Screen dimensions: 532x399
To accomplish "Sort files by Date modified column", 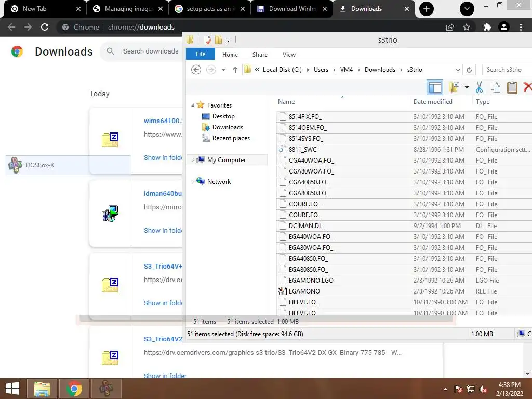I will pos(433,102).
